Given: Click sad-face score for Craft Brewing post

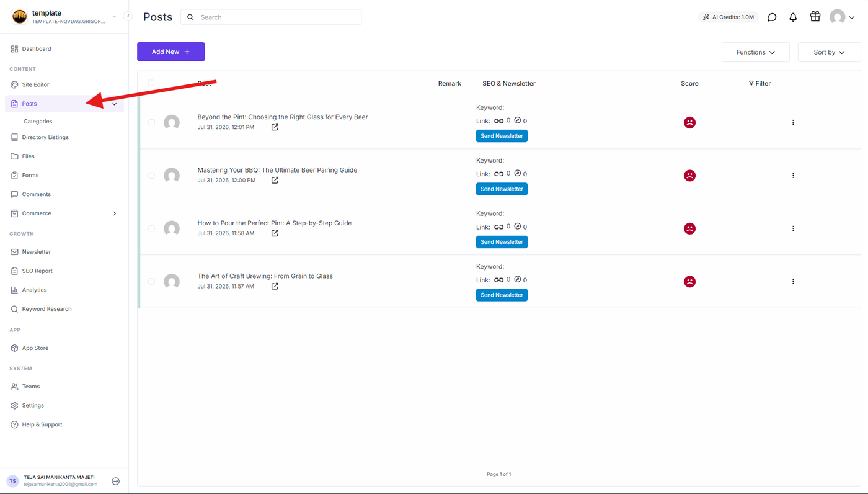Looking at the screenshot, I should [689, 282].
